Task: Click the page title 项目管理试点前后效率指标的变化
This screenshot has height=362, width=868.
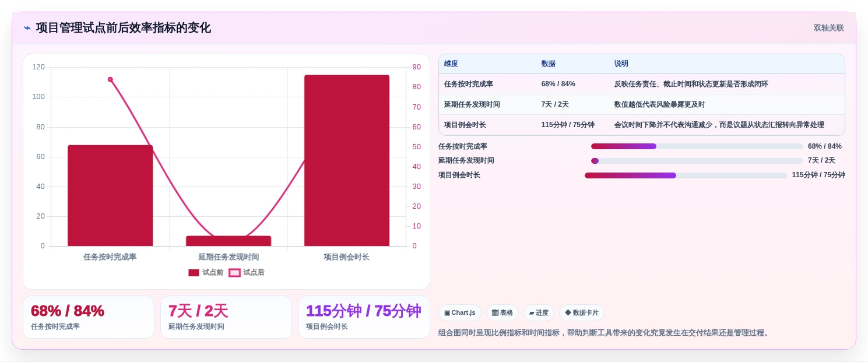Action: 124,28
